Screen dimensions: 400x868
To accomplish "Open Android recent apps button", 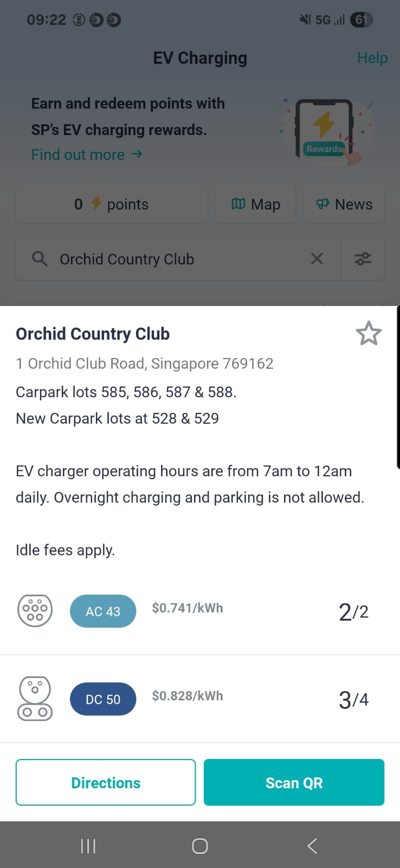I will (88, 846).
